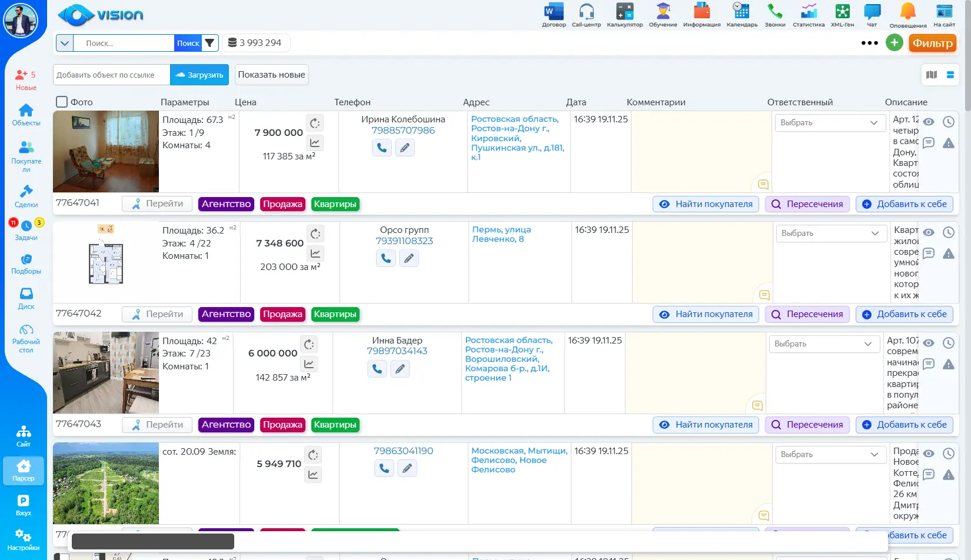Call Ирина Колебошина with phone icon
The width and height of the screenshot is (971, 560).
click(x=382, y=148)
